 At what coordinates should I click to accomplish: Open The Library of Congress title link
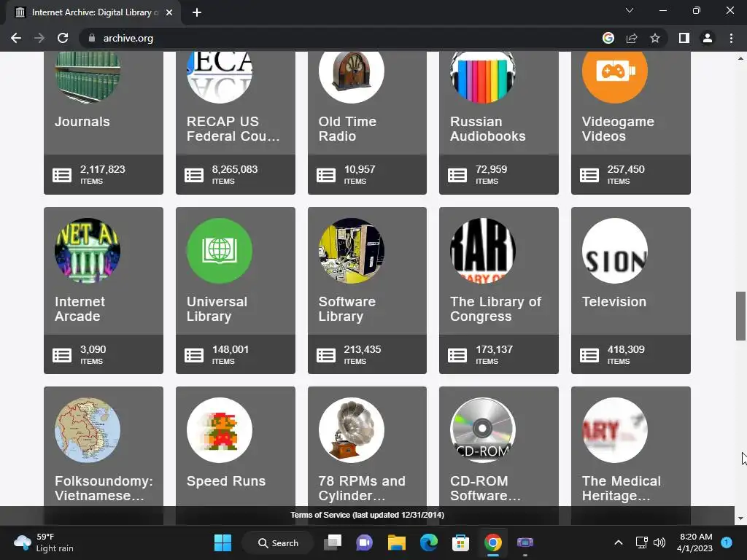tap(495, 308)
